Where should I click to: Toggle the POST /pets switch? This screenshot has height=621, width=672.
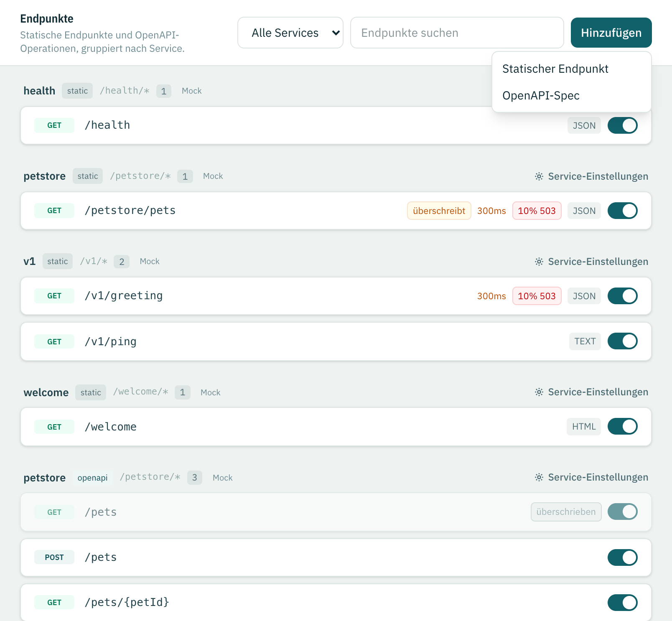click(x=622, y=557)
